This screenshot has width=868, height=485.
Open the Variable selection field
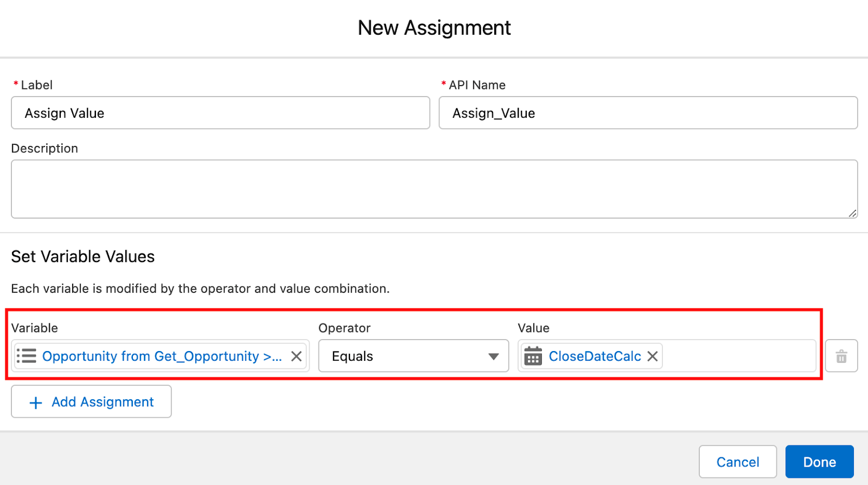160,356
